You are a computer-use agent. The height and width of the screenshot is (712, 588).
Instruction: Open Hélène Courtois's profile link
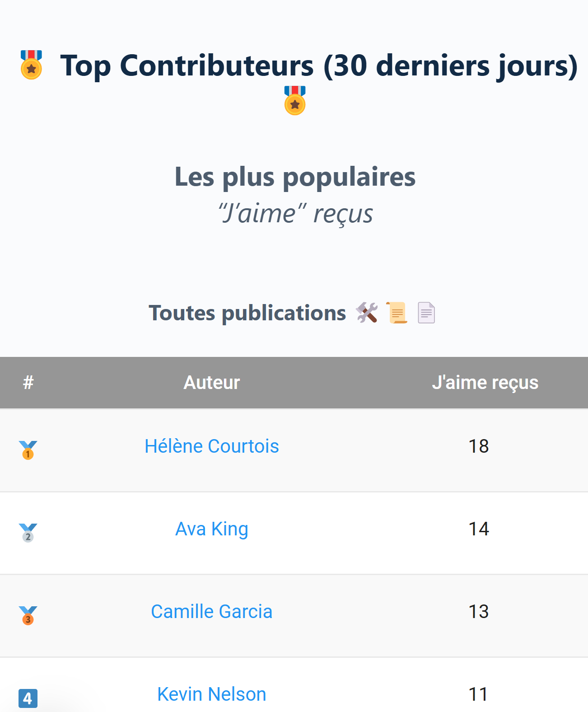(x=211, y=446)
